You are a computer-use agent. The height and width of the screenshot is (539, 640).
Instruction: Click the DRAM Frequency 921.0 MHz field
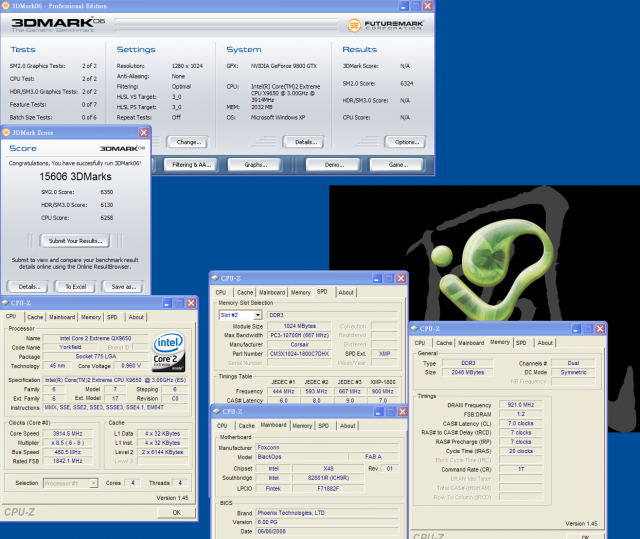521,405
